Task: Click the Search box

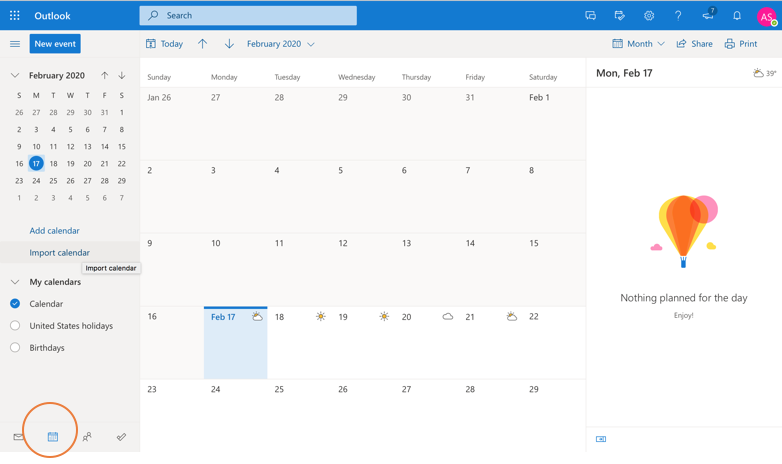Action: pyautogui.click(x=248, y=15)
